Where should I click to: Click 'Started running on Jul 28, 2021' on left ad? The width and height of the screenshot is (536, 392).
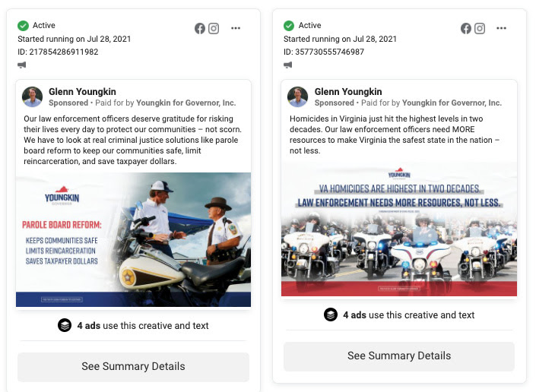click(x=75, y=39)
